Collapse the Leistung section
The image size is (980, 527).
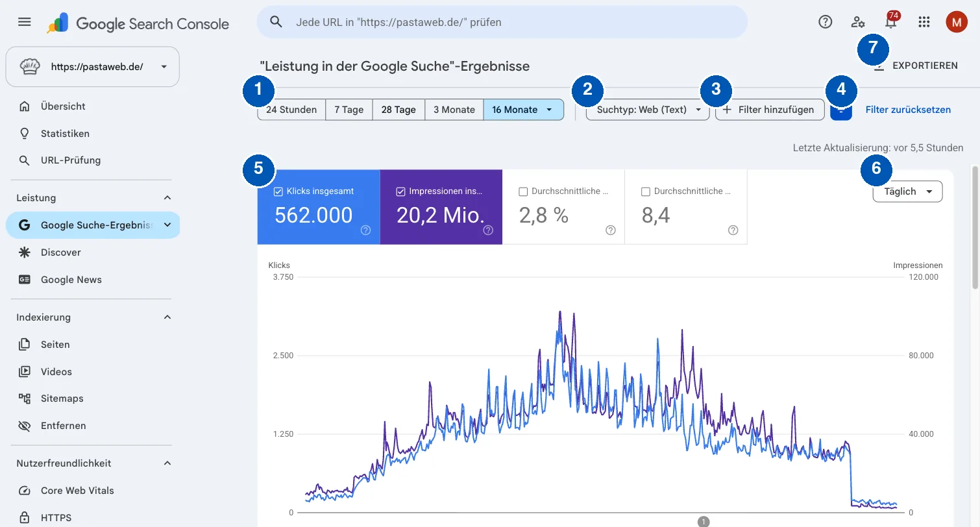click(x=167, y=198)
